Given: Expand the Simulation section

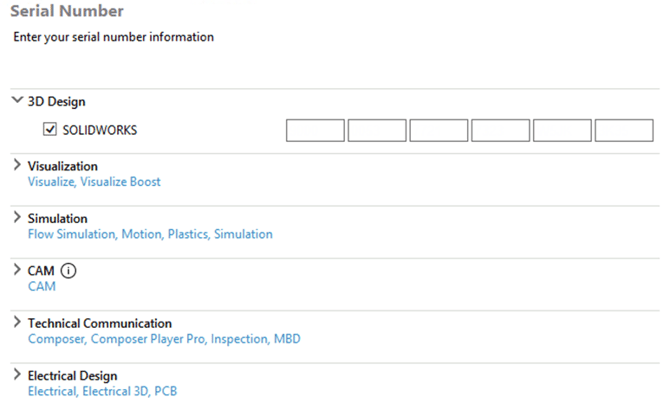Looking at the screenshot, I should click(17, 218).
